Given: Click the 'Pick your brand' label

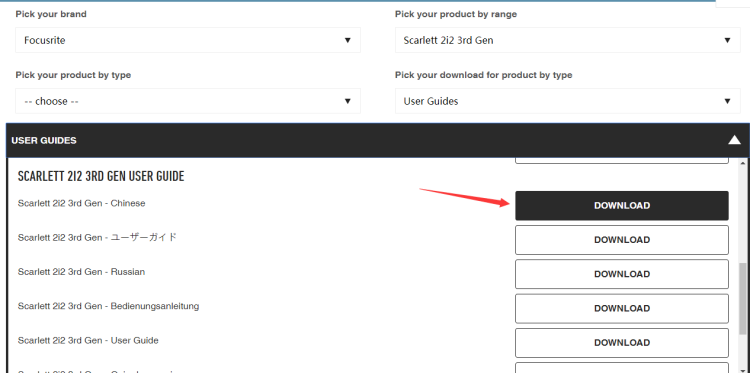Looking at the screenshot, I should click(51, 14).
